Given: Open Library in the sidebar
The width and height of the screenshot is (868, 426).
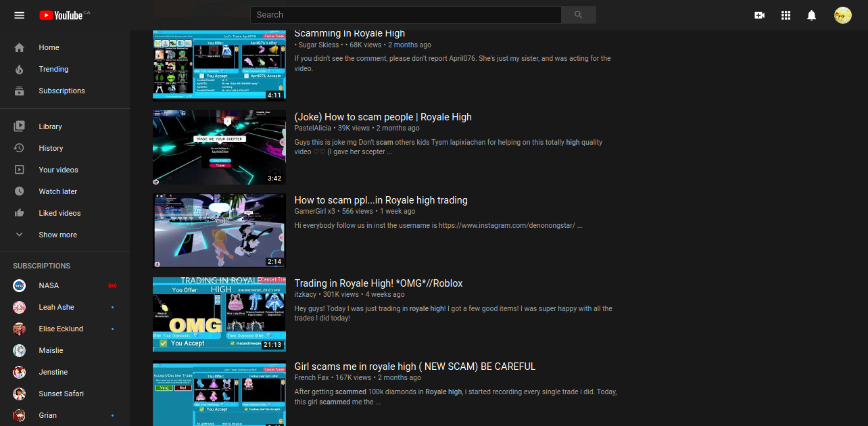Looking at the screenshot, I should click(x=65, y=126).
